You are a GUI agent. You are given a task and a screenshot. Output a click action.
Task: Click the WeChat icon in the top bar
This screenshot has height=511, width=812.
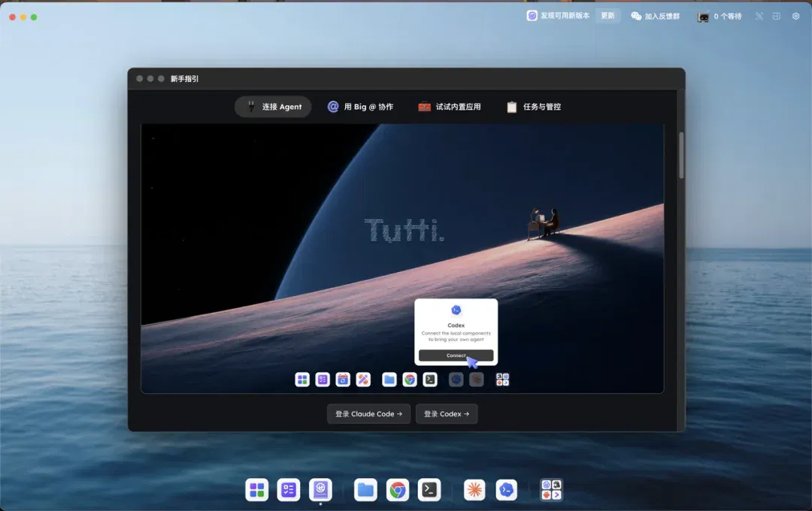point(636,16)
